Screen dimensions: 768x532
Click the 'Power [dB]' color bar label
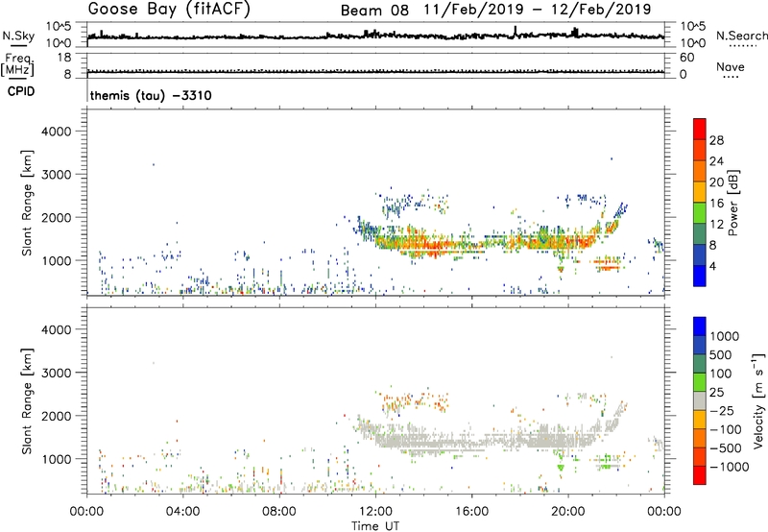[x=732, y=203]
